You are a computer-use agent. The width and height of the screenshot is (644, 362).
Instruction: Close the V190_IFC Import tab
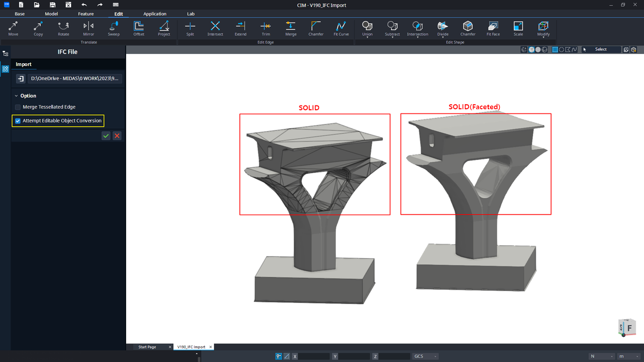pyautogui.click(x=211, y=347)
